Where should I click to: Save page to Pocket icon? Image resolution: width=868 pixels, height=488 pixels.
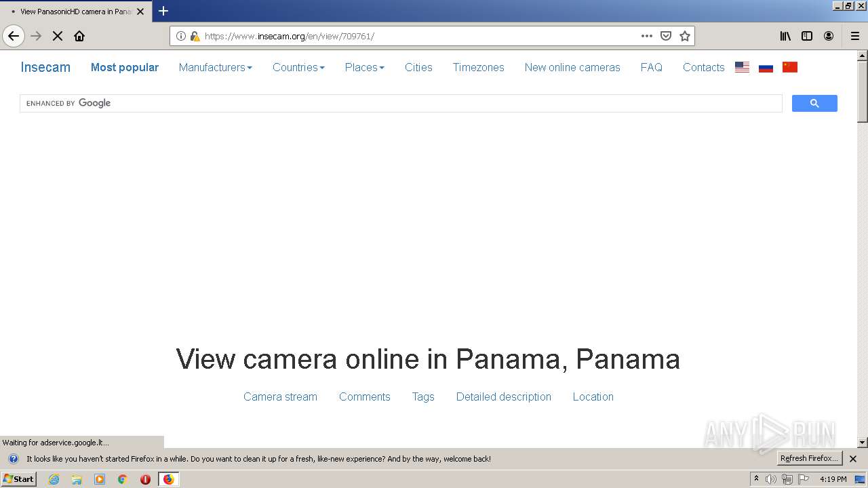pos(666,36)
